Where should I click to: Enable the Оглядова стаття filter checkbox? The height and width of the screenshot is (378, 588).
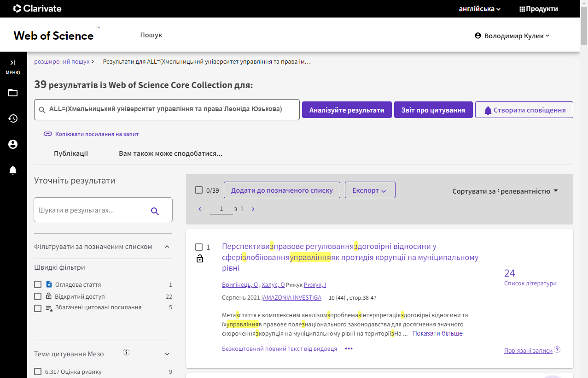pyautogui.click(x=38, y=284)
